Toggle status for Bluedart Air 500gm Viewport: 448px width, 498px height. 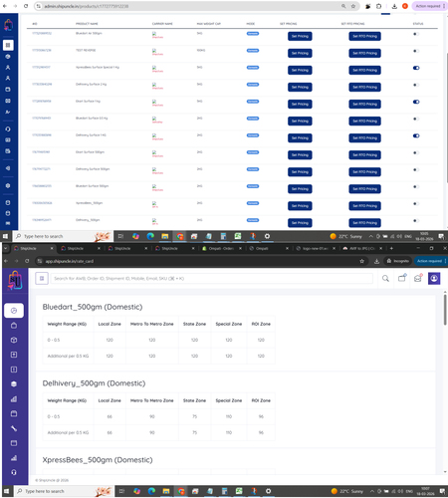coord(416,34)
